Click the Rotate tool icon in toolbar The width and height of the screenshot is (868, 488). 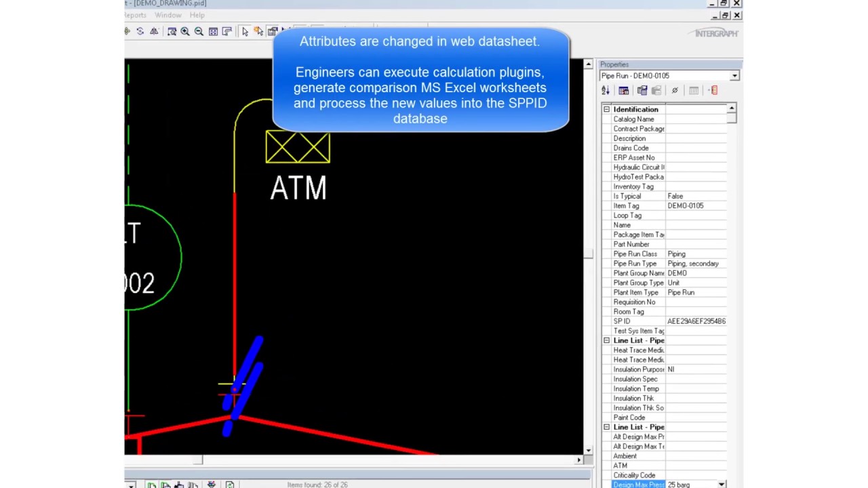click(x=140, y=31)
